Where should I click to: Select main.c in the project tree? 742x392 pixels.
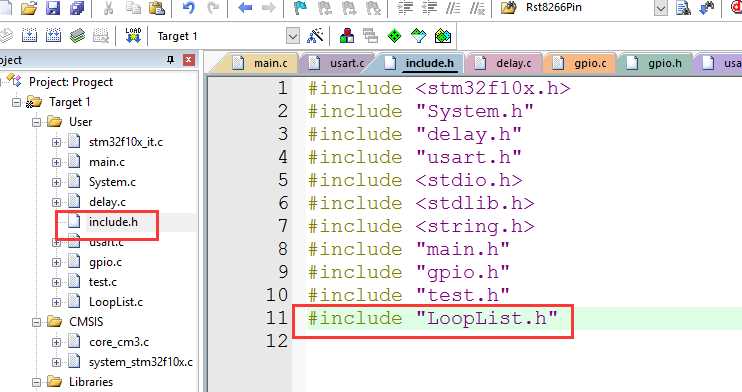click(107, 162)
